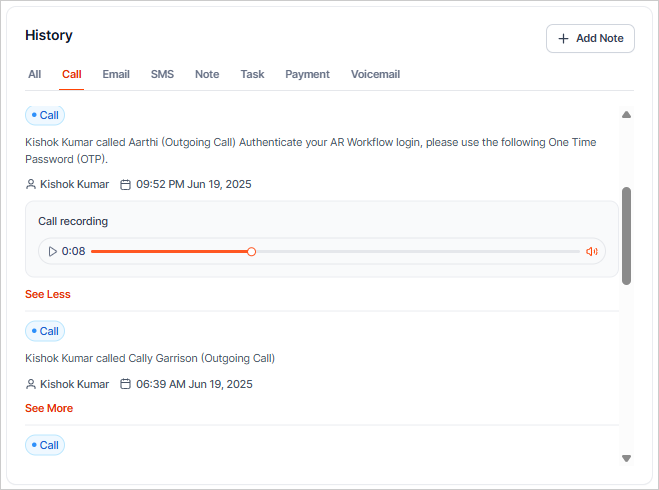This screenshot has width=659, height=490.
Task: Open the Voicemail tab
Action: click(x=375, y=74)
